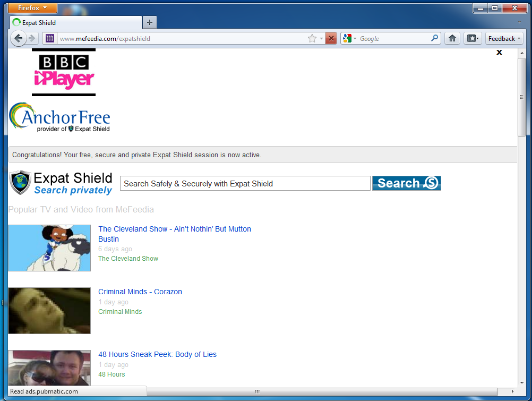Open the orange Firefox menu button

(33, 8)
